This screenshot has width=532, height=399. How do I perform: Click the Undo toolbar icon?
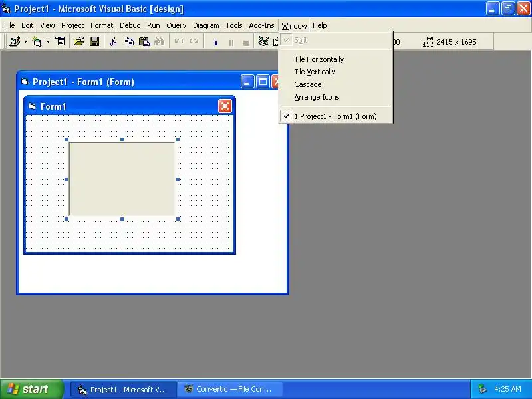point(179,41)
